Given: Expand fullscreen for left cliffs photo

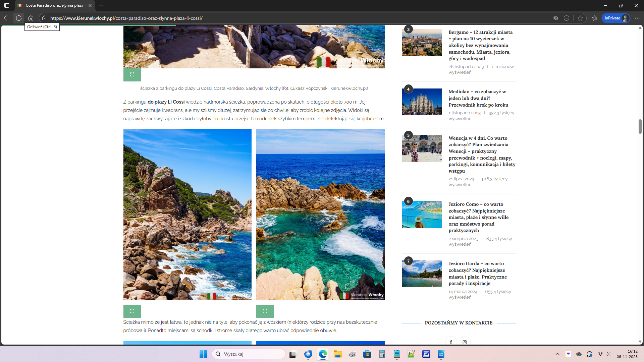Looking at the screenshot, I should pyautogui.click(x=132, y=311).
